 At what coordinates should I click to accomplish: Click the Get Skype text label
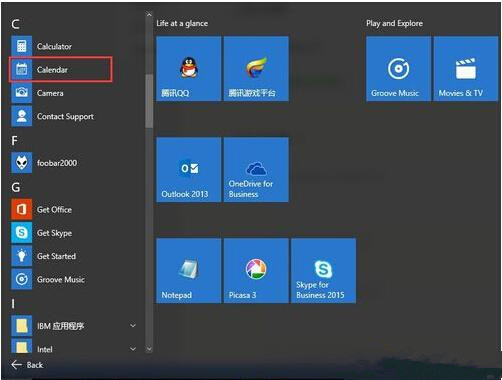click(54, 233)
